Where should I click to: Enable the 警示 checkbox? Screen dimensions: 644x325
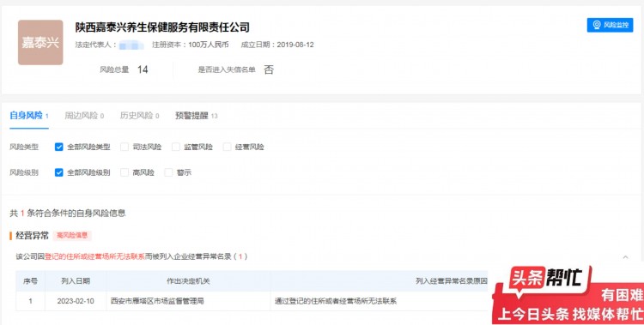click(168, 172)
